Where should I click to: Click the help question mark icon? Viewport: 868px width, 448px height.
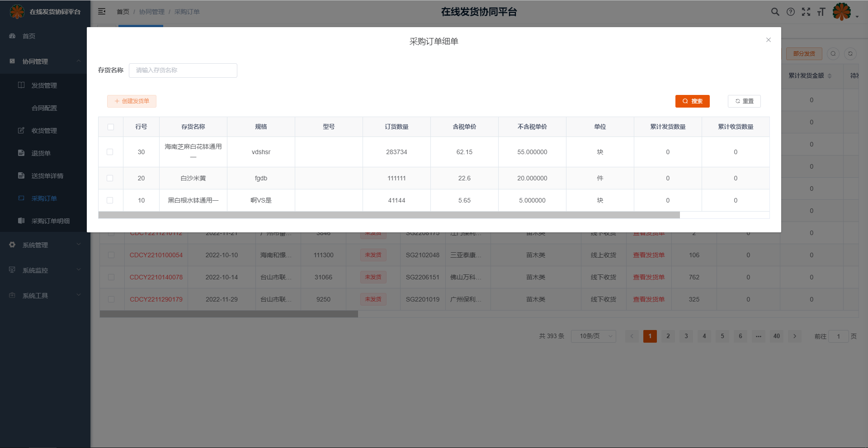pyautogui.click(x=790, y=12)
